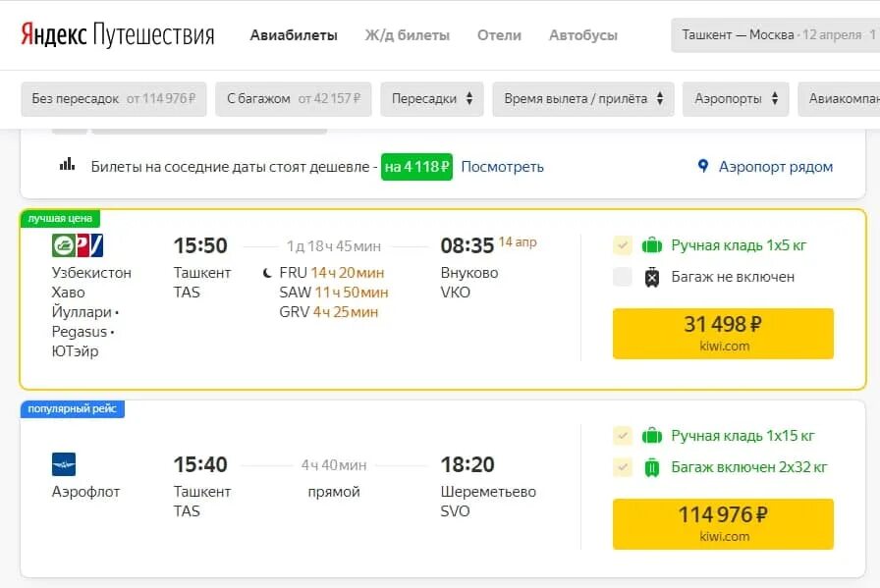Viewport: 880px width, 588px height.
Task: Click the Uzbekistan Airways green logo
Action: [64, 245]
